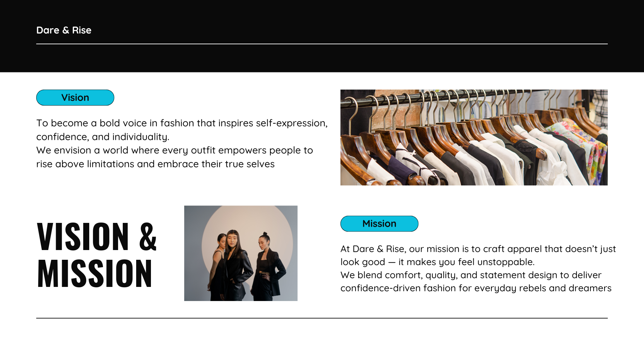Click the clothing rack hangers photo
This screenshot has width=644, height=362.
[x=474, y=137]
